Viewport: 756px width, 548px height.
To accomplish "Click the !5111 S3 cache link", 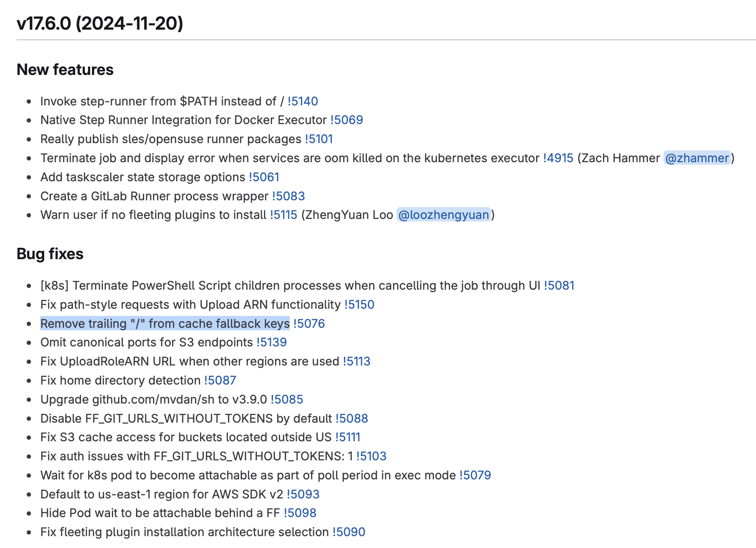I will [x=347, y=437].
